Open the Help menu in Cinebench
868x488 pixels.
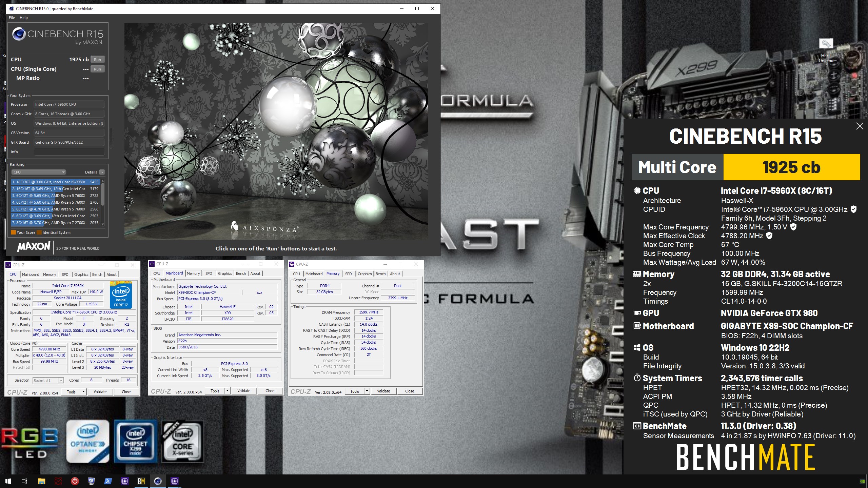coord(23,18)
